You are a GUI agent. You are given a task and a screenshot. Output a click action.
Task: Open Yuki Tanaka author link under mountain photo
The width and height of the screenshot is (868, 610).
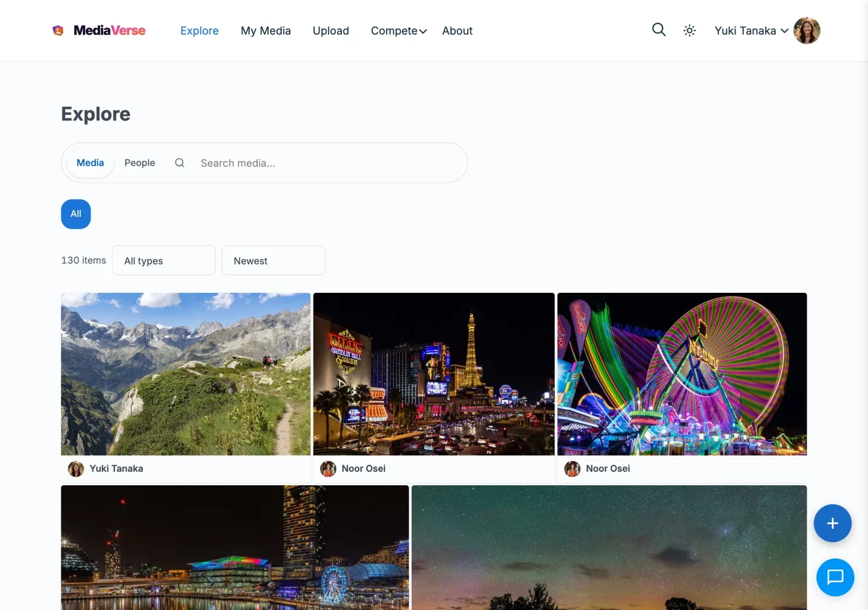116,468
